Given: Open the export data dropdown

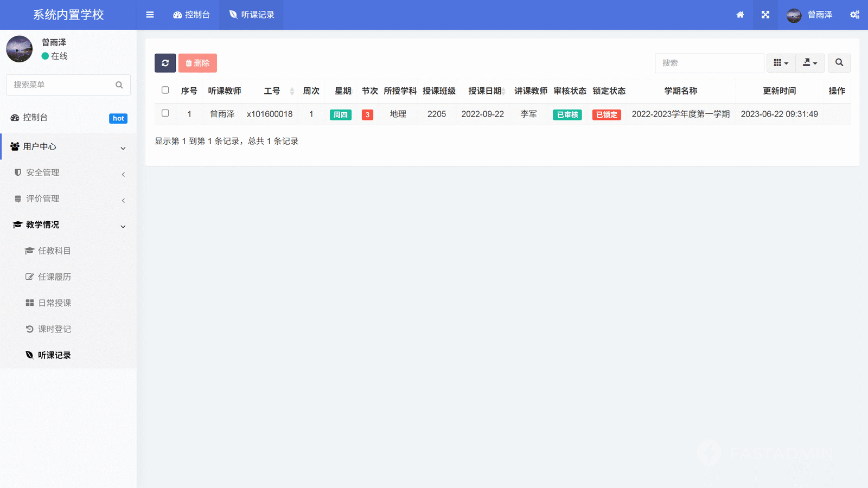Looking at the screenshot, I should [x=810, y=63].
